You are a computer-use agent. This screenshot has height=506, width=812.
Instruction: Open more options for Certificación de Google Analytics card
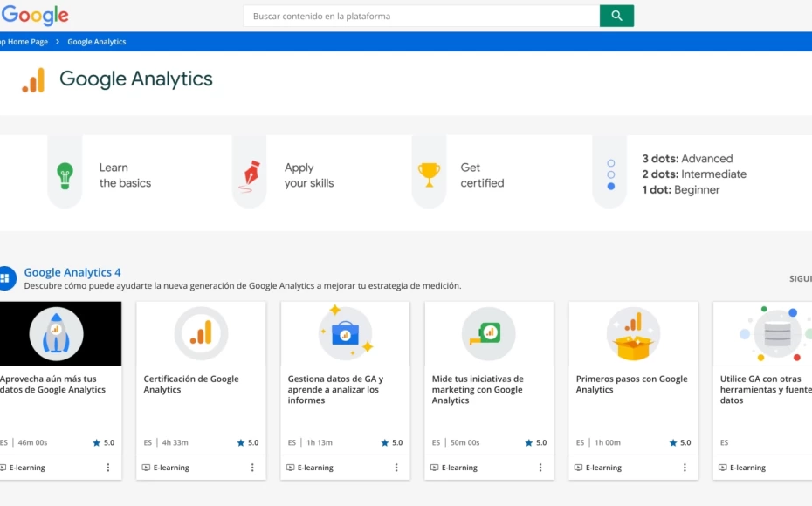point(252,468)
